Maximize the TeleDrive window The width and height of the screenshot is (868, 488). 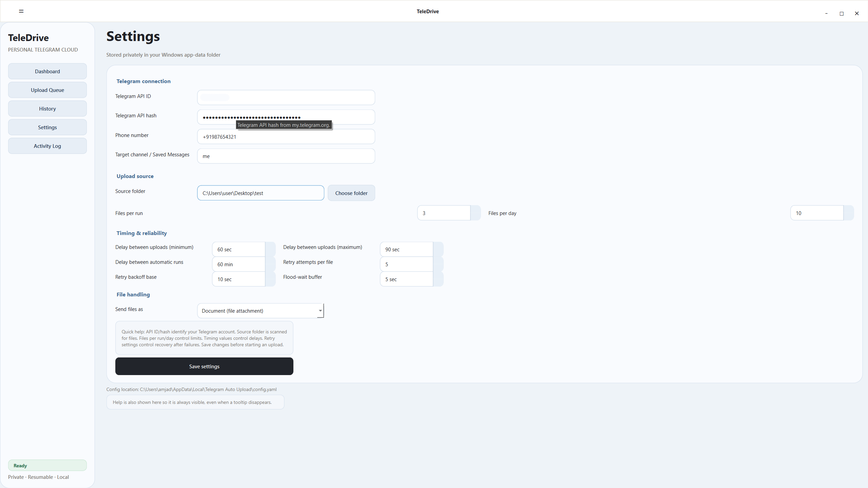(842, 14)
